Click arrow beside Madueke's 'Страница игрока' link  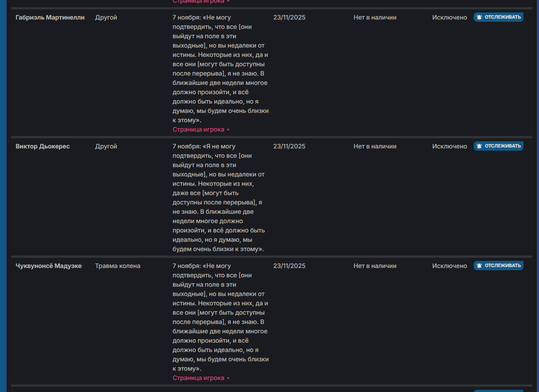click(x=229, y=378)
